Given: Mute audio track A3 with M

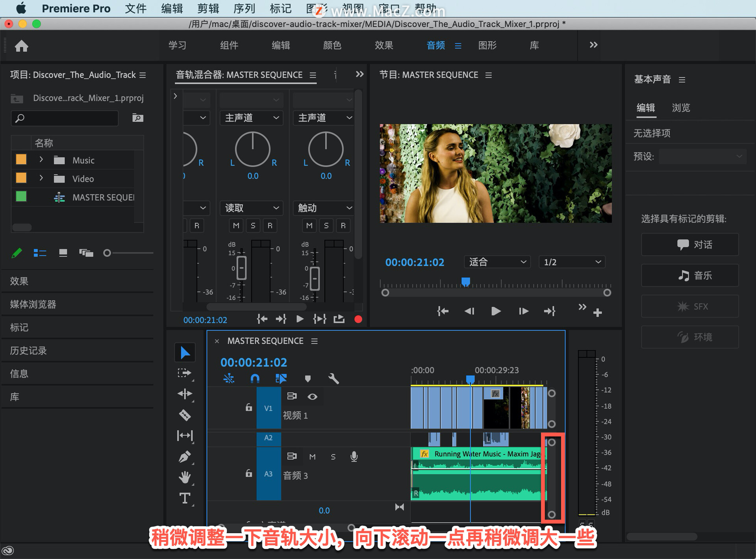Looking at the screenshot, I should [312, 457].
